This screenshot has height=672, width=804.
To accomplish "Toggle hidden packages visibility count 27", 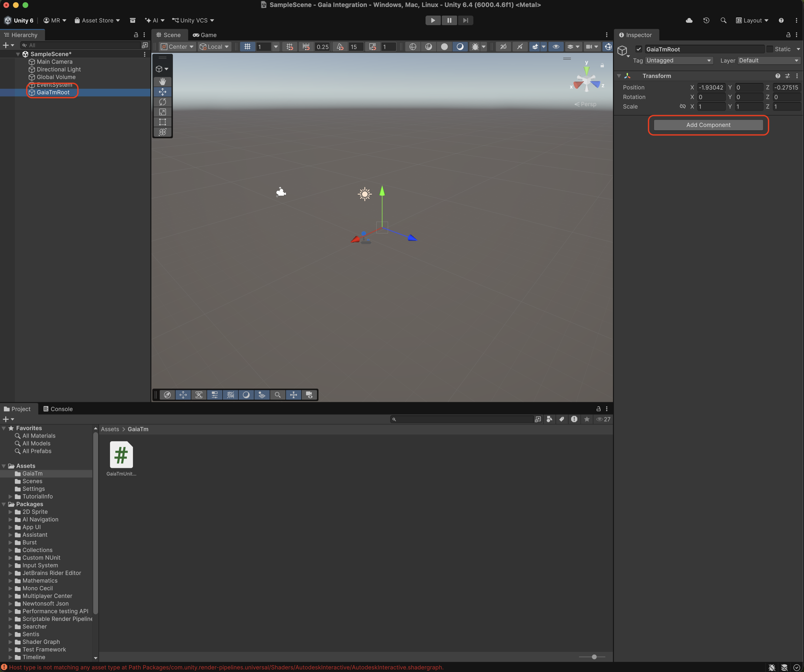I will coord(603,419).
